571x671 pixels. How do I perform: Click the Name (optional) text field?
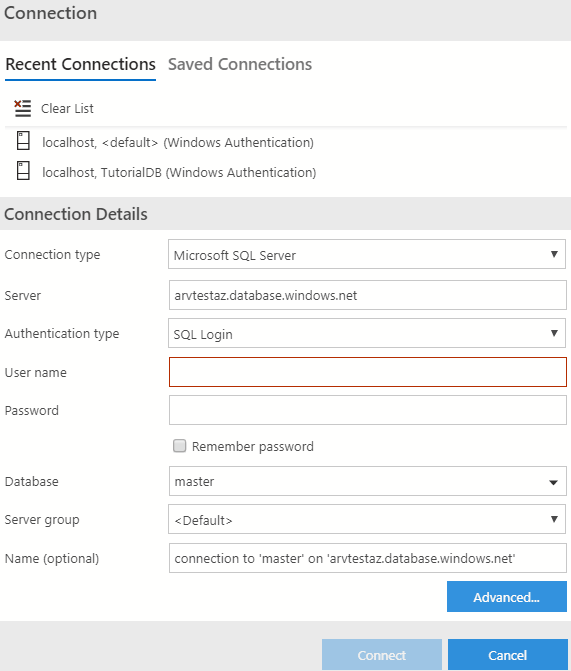pos(368,558)
